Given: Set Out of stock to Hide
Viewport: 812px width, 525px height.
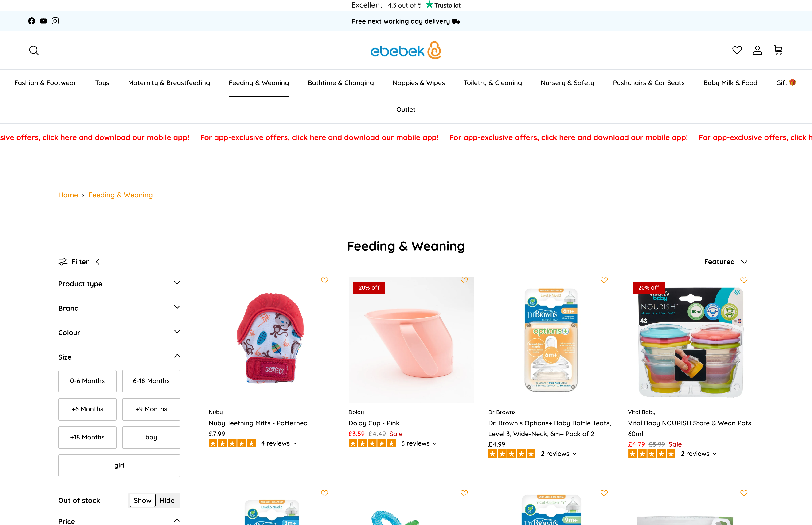Looking at the screenshot, I should pos(167,501).
